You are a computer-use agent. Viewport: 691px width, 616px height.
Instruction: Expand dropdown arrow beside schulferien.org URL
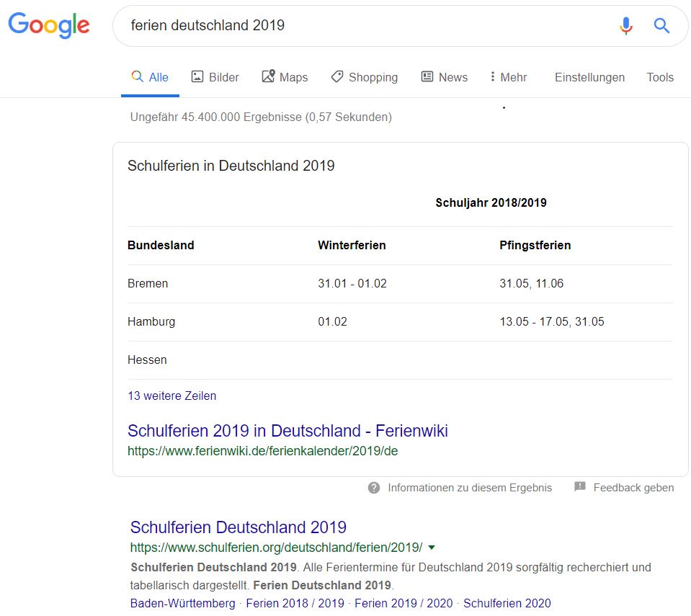pyautogui.click(x=432, y=548)
